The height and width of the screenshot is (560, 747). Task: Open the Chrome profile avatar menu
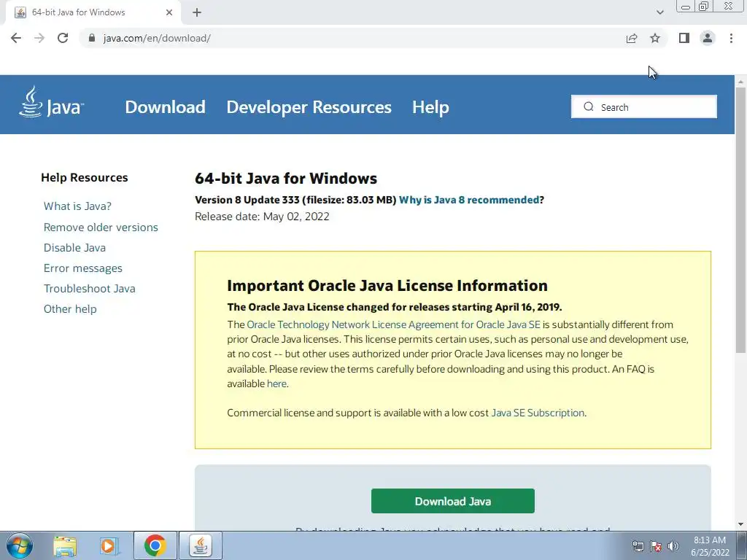pos(708,38)
